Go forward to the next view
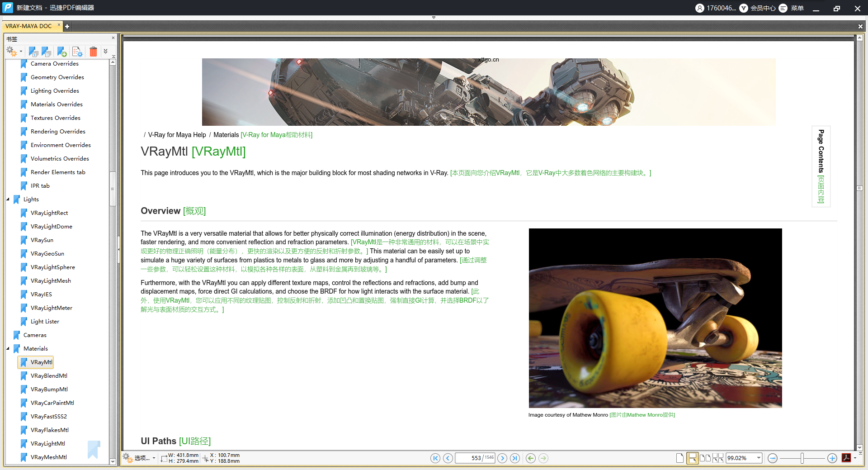The image size is (868, 470). point(543,458)
